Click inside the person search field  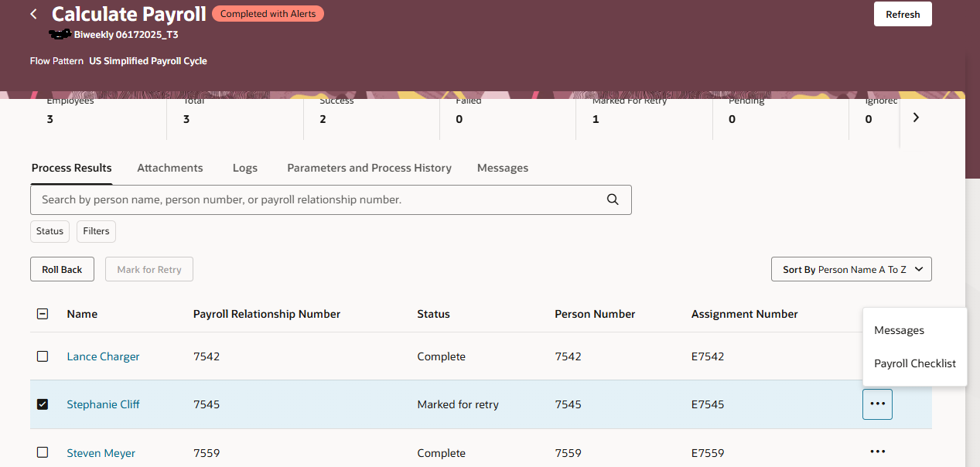click(x=309, y=199)
